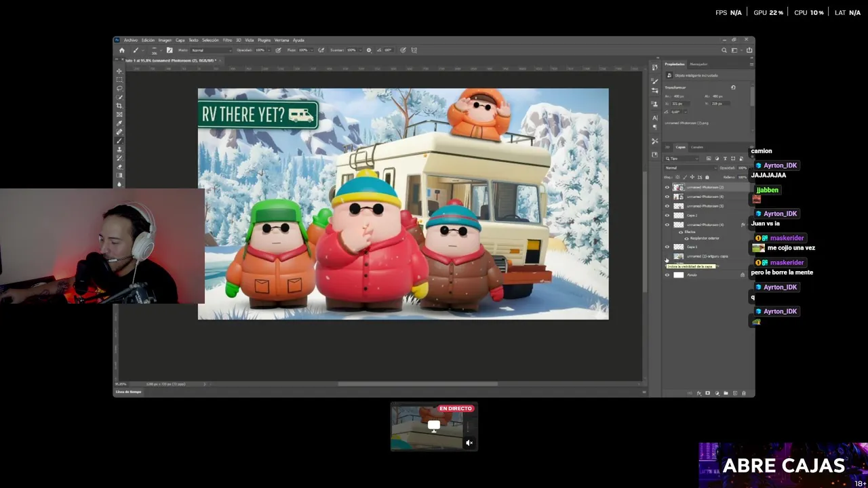868x488 pixels.
Task: Click the EN DIRECTO stream thumbnail
Action: [434, 426]
